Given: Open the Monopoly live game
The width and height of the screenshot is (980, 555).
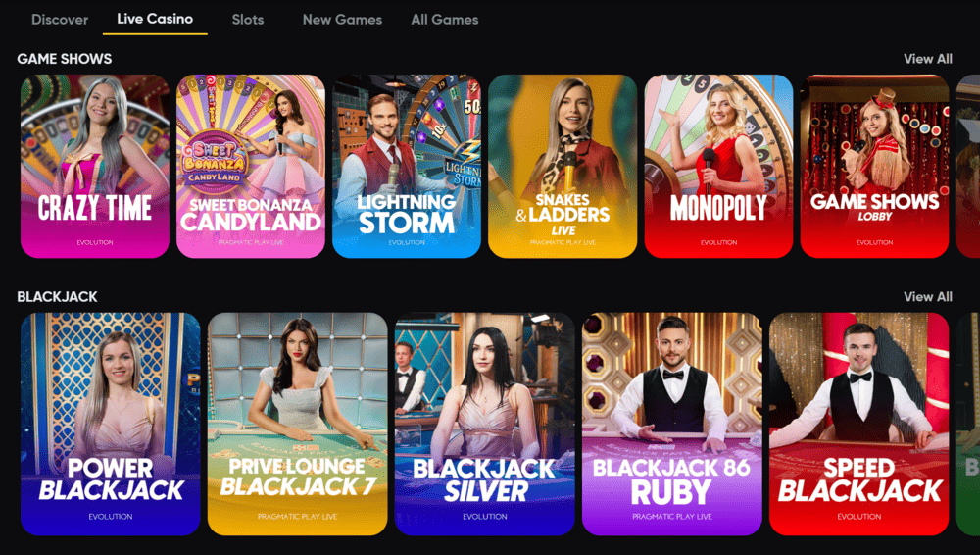Looking at the screenshot, I should 718,167.
